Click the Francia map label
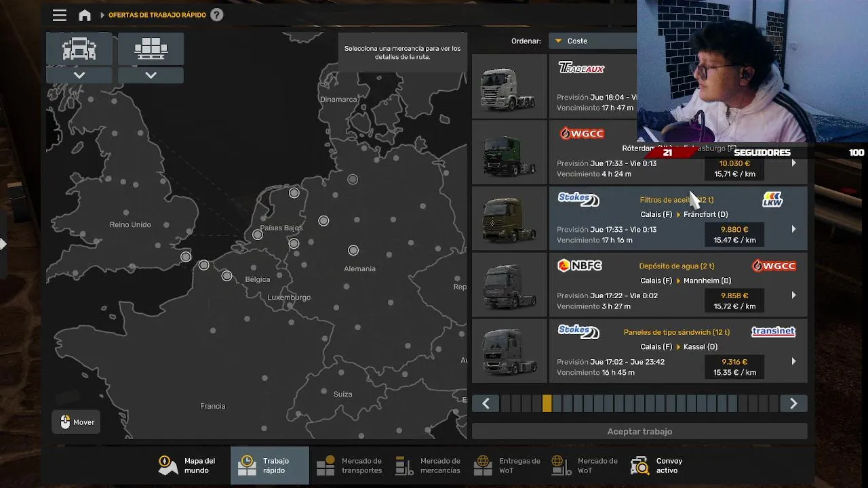This screenshot has width=868, height=488. pyautogui.click(x=213, y=406)
